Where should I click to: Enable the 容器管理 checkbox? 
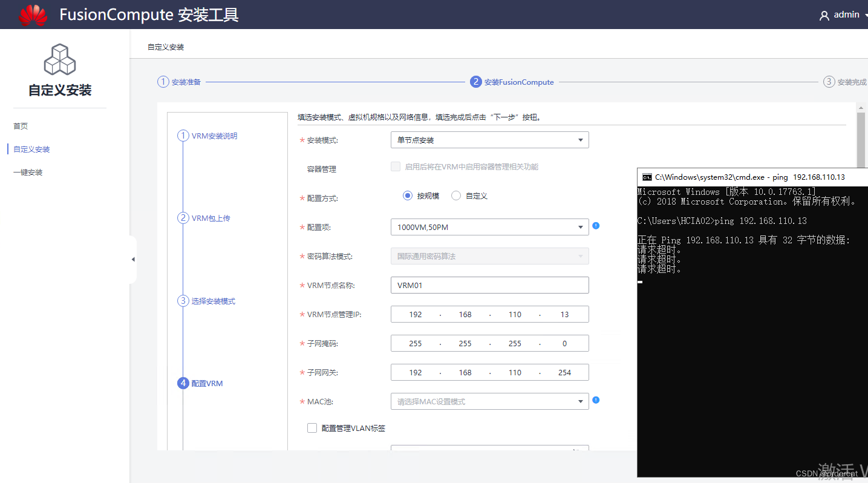395,166
